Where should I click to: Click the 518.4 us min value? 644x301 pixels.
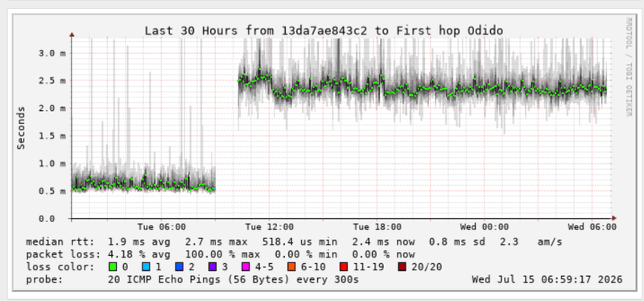pyautogui.click(x=299, y=242)
